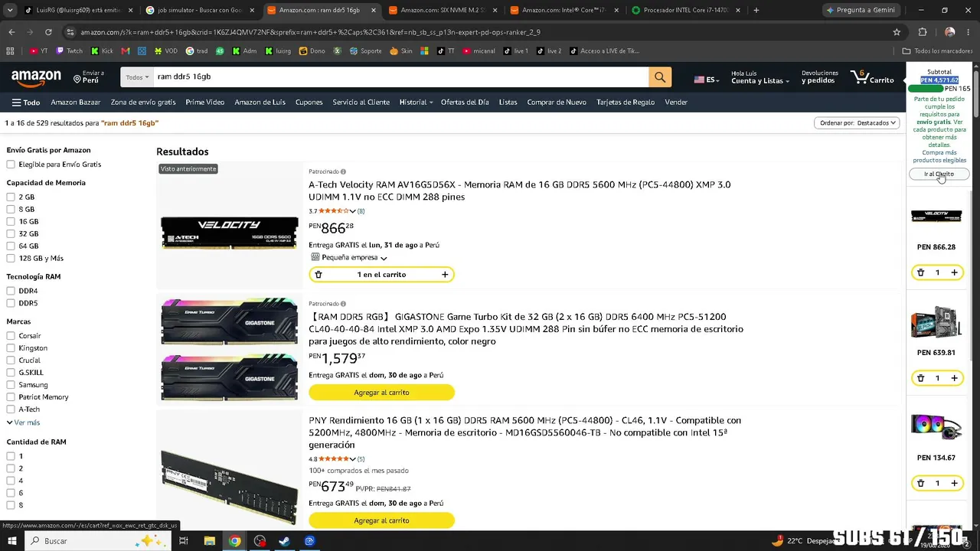Viewport: 980px width, 551px height.
Task: Open the Todo hamburger menu
Action: [26, 103]
